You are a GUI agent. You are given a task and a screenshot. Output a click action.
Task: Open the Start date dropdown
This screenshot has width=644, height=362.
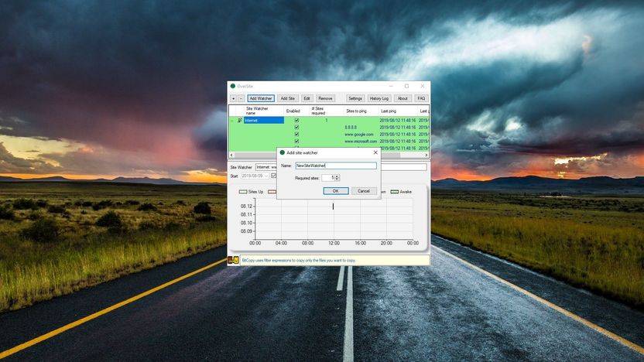[x=266, y=176]
